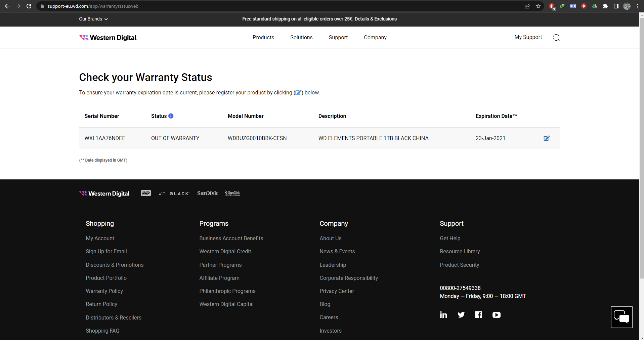Open Corporate Responsibility link
This screenshot has height=340, width=644.
tap(349, 278)
